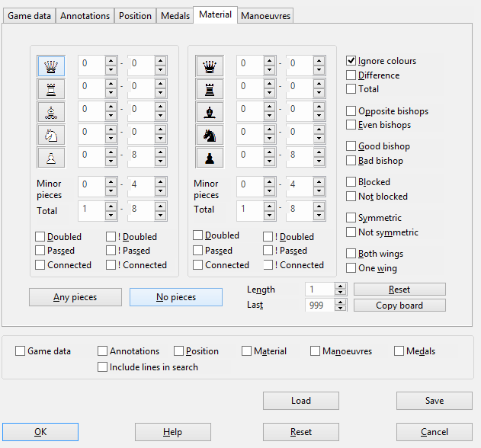This screenshot has height=448, width=481.
Task: Tick black side Passed checkbox
Action: click(198, 251)
